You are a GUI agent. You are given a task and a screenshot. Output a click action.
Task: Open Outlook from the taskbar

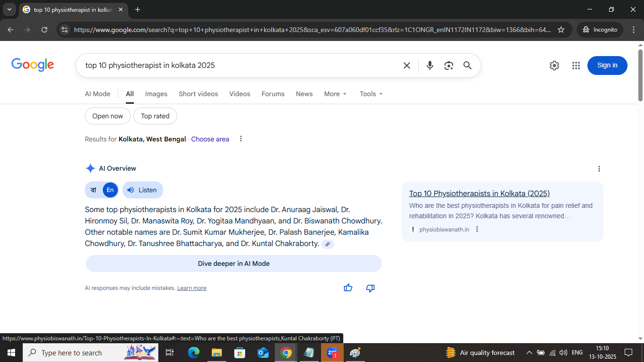(263, 352)
